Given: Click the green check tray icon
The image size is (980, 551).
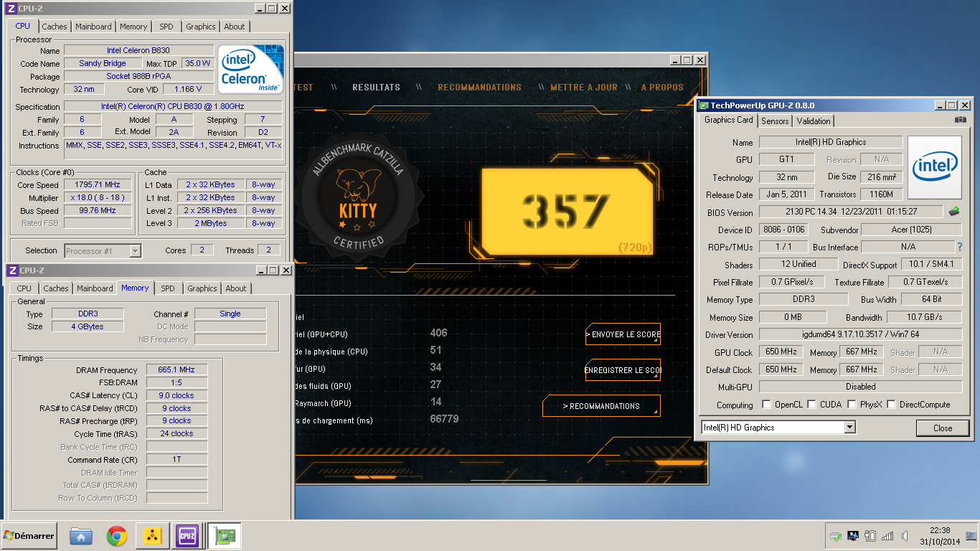Looking at the screenshot, I should pos(836,536).
